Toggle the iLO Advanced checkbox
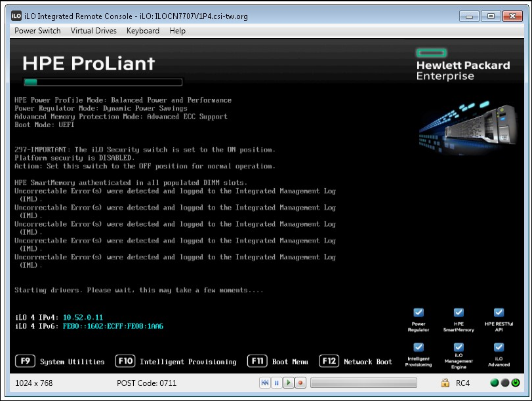The image size is (532, 401). (499, 347)
